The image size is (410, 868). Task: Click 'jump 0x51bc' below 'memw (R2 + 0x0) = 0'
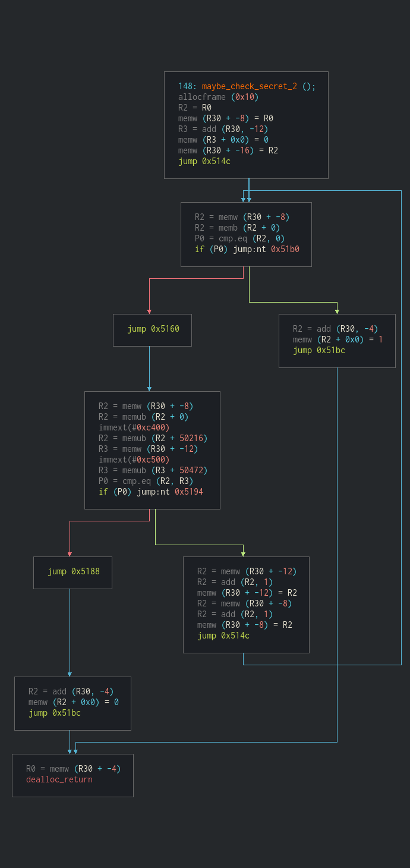click(54, 713)
